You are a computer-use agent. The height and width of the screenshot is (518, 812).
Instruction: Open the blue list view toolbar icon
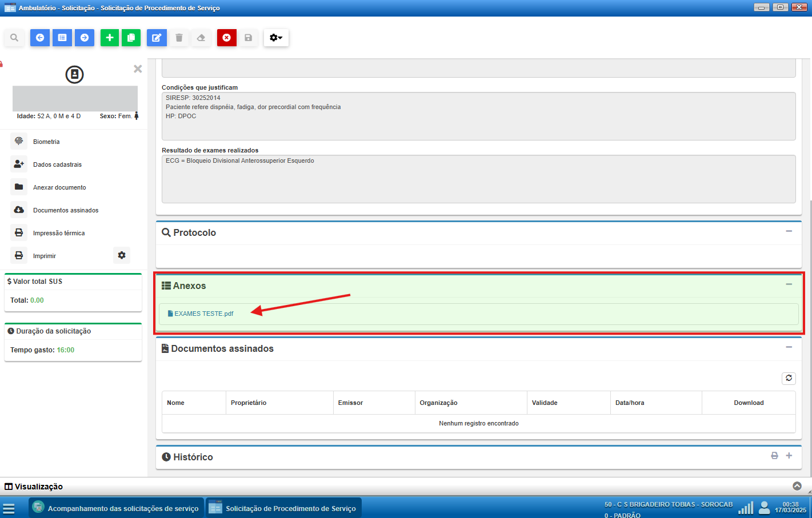[62, 38]
